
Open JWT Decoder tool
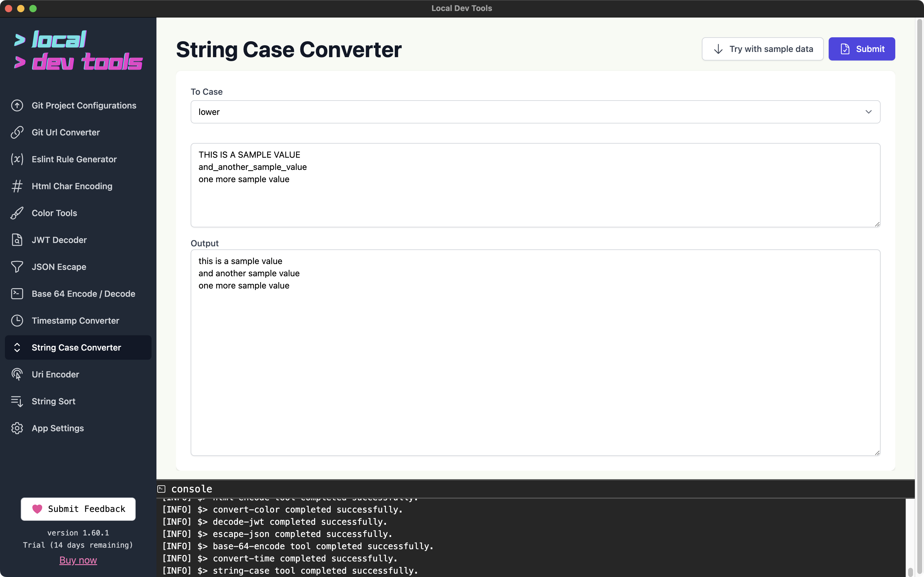[x=78, y=240]
